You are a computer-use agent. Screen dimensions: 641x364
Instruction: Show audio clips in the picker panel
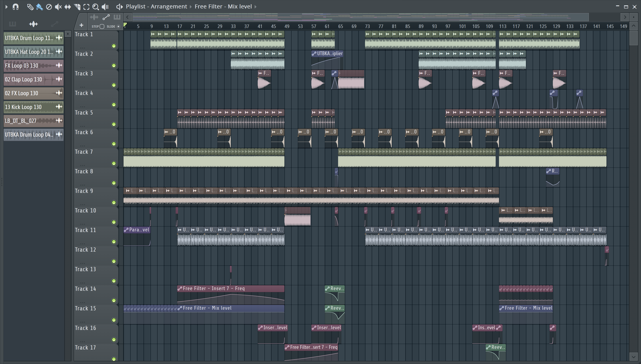[x=33, y=24]
